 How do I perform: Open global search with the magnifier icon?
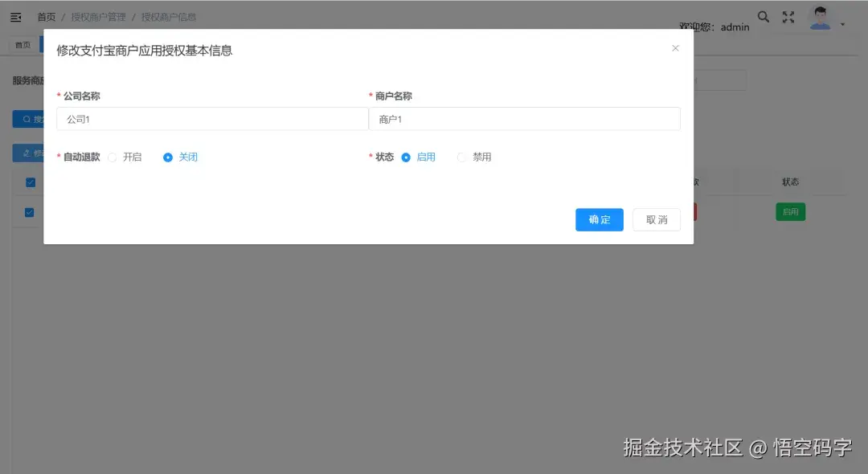(763, 16)
